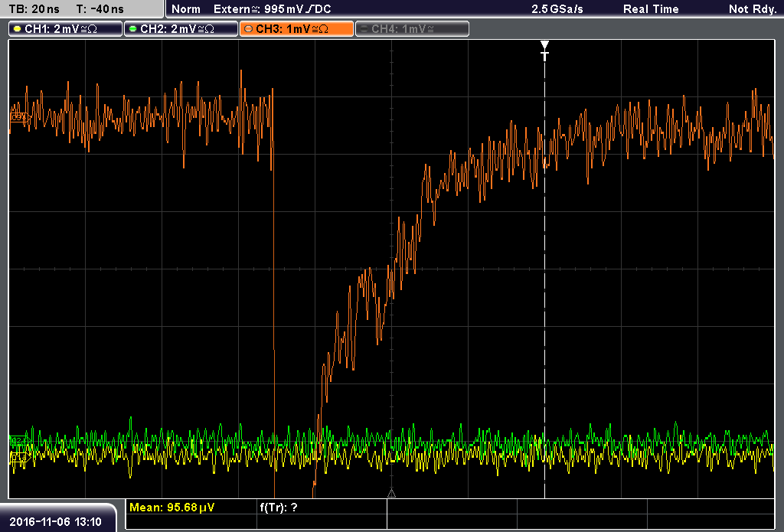Click the orange CH3 indicator dot
The image size is (784, 532).
pos(249,29)
